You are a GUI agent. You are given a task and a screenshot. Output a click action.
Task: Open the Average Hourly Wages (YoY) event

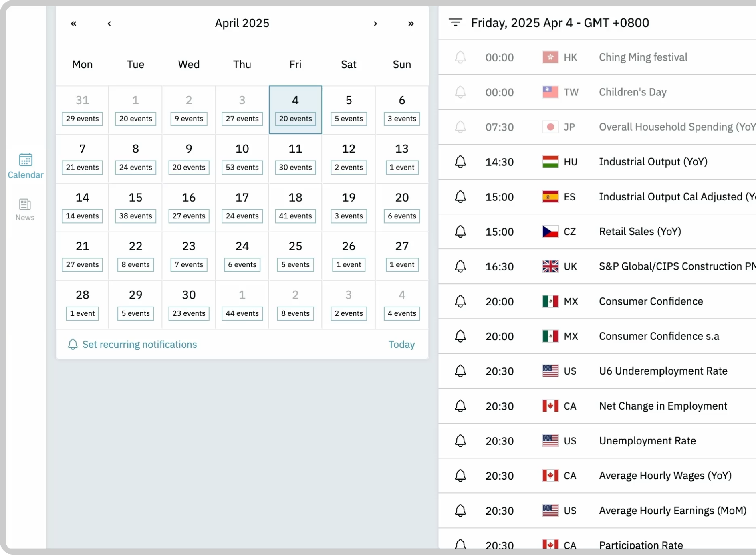pos(665,476)
